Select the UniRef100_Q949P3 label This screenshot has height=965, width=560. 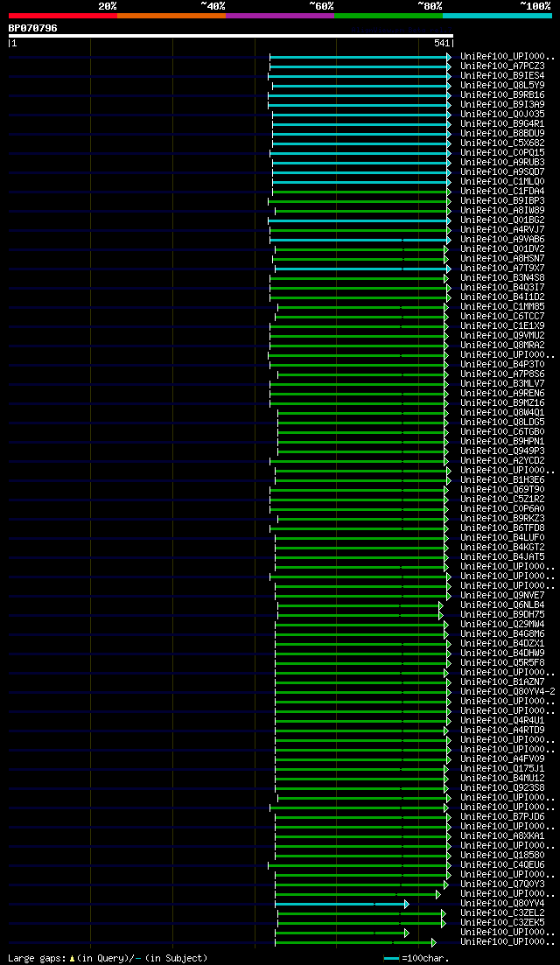tap(502, 451)
